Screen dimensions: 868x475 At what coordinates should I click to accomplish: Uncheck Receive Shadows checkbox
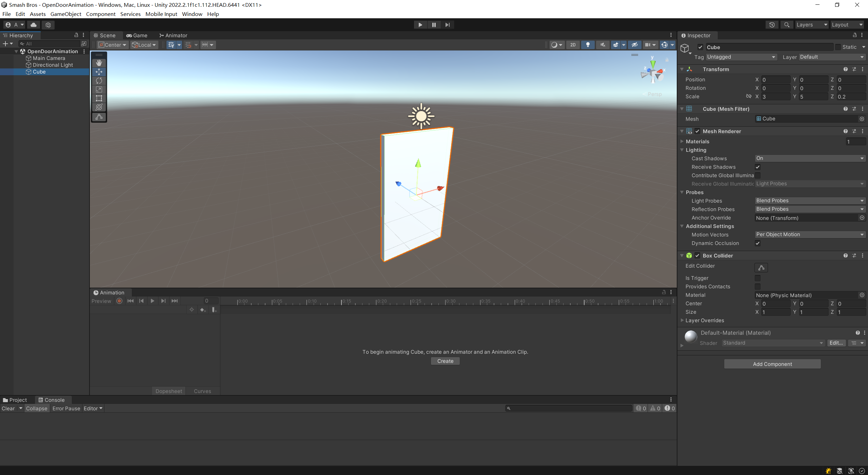(757, 167)
